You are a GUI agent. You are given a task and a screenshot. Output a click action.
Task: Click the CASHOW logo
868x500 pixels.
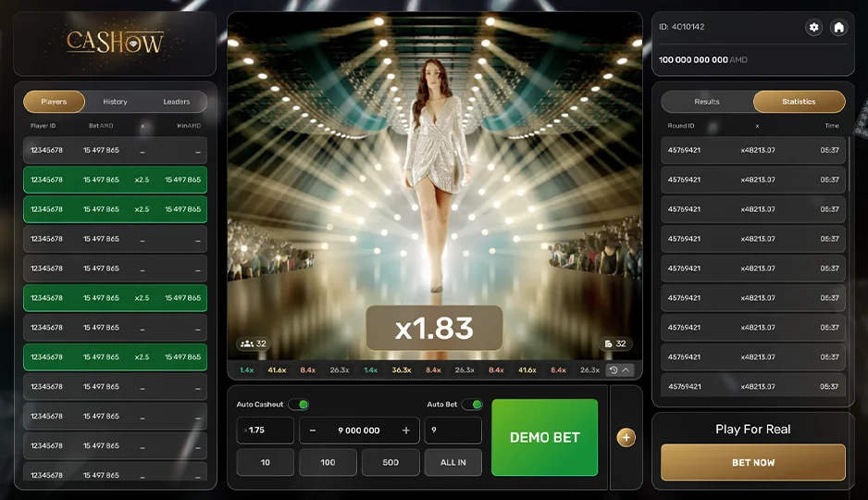click(x=115, y=43)
